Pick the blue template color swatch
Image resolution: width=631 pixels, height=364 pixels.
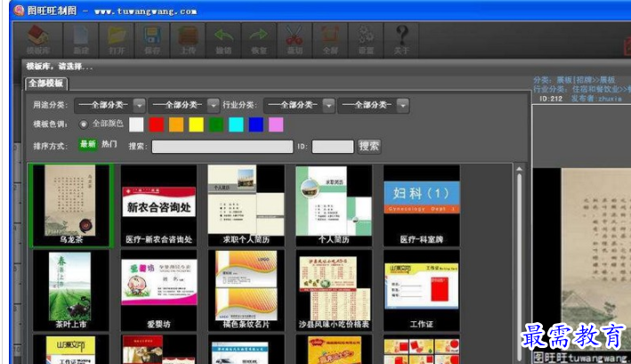[256, 125]
